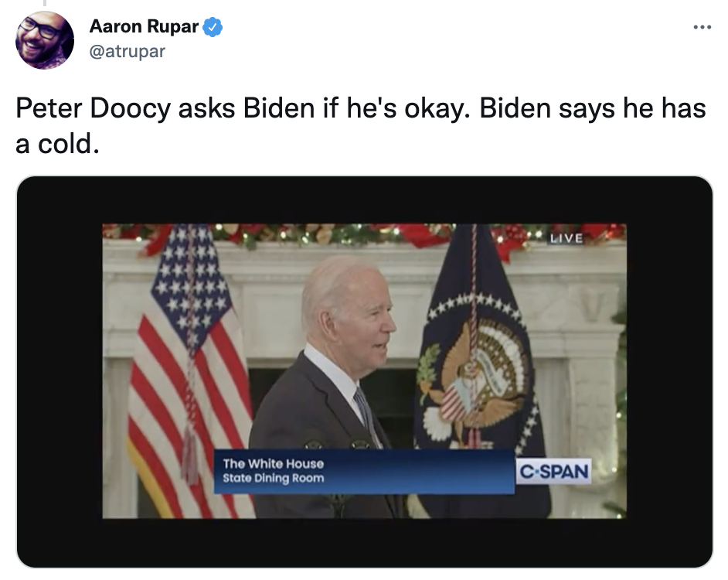
Task: Open the @atrupar handle link
Action: click(127, 51)
